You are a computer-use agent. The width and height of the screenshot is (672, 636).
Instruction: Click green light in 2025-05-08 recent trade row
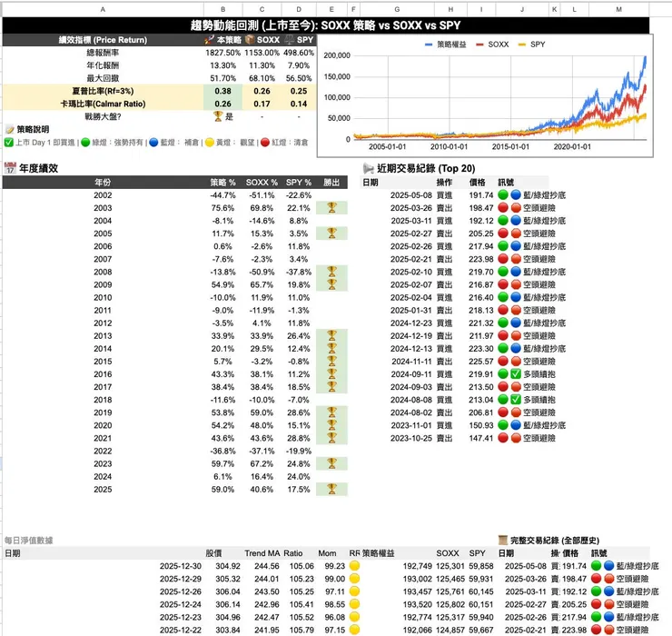pyautogui.click(x=503, y=195)
